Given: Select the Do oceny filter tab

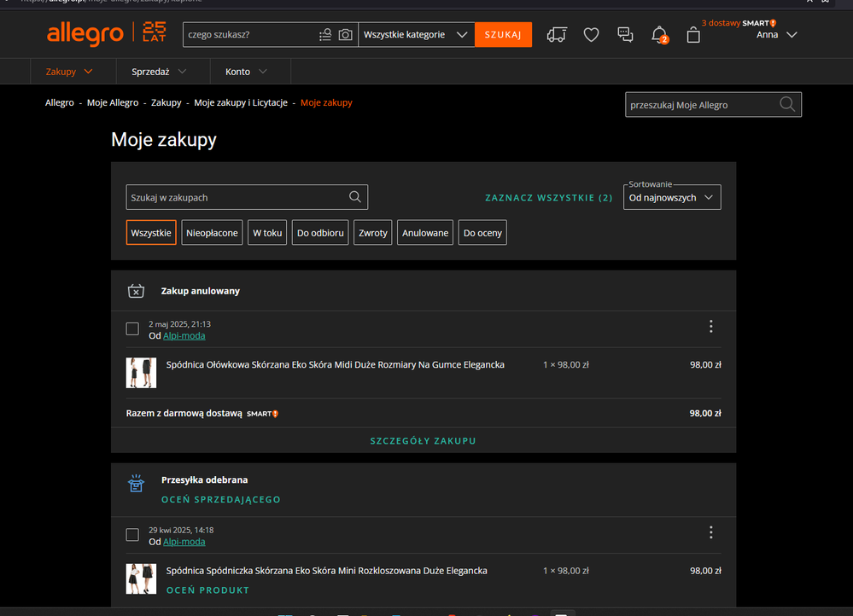Looking at the screenshot, I should [x=482, y=233].
